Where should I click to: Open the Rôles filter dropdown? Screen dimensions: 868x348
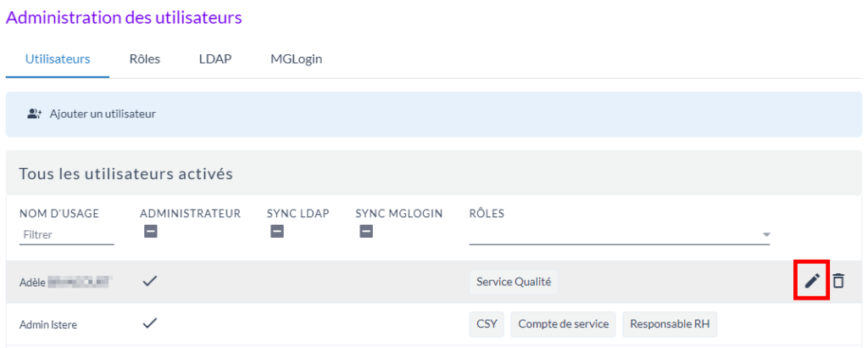point(766,234)
